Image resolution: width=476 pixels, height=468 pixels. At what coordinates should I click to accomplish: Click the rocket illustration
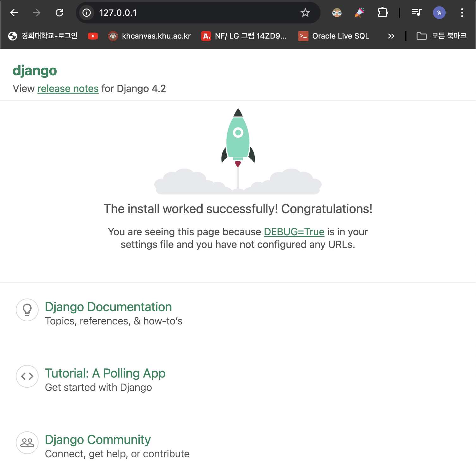coord(238,151)
